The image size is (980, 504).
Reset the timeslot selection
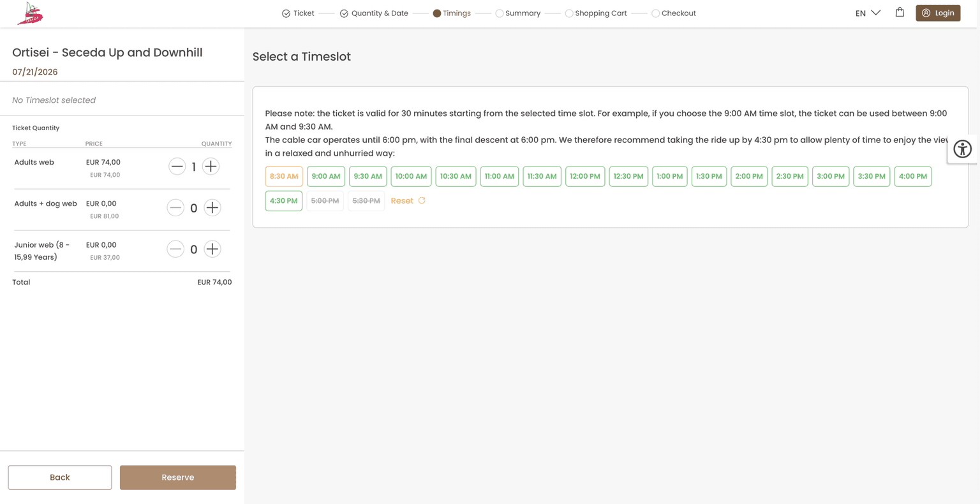[x=408, y=201]
